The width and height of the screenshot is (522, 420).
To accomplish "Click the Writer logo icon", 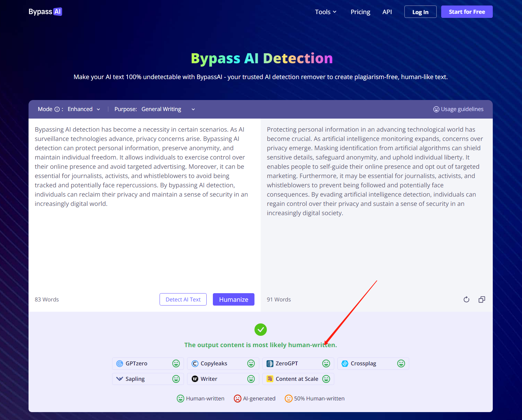I will [195, 379].
